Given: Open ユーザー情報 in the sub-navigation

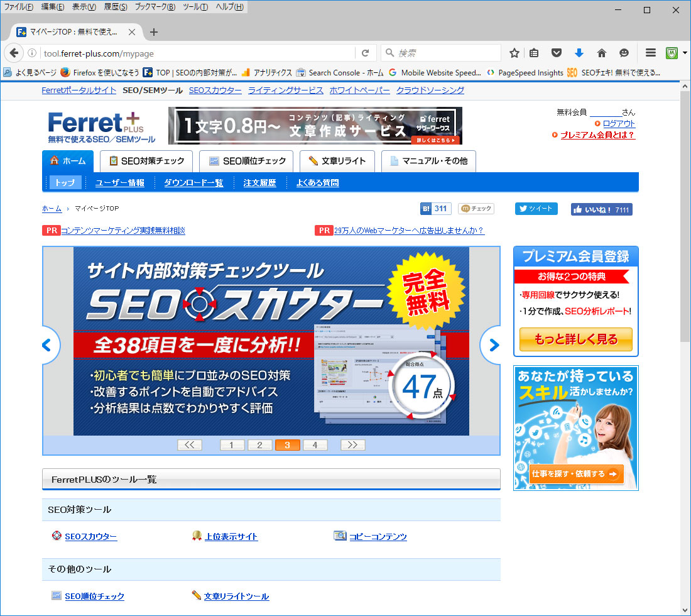Looking at the screenshot, I should (120, 182).
